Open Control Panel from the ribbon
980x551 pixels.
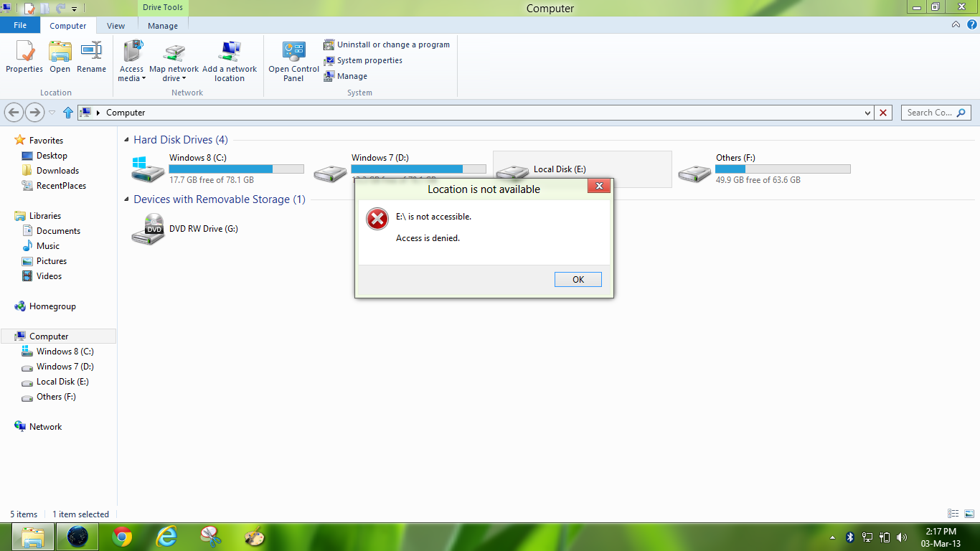293,61
